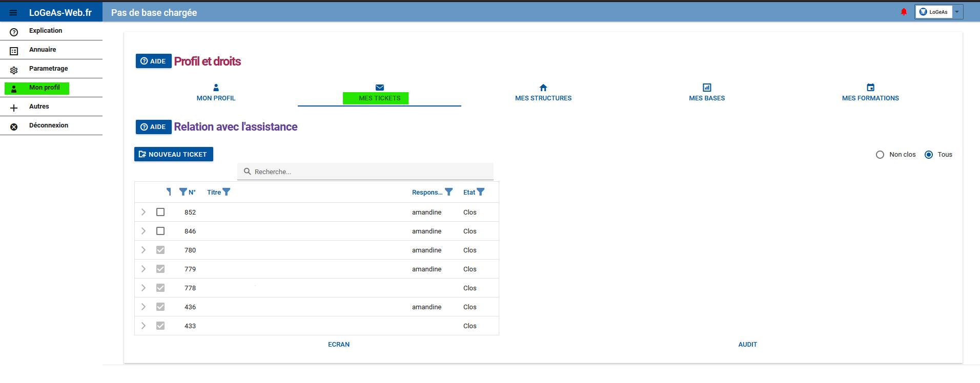Open the hamburger menu icon
The height and width of the screenshot is (383, 980).
pos(13,13)
